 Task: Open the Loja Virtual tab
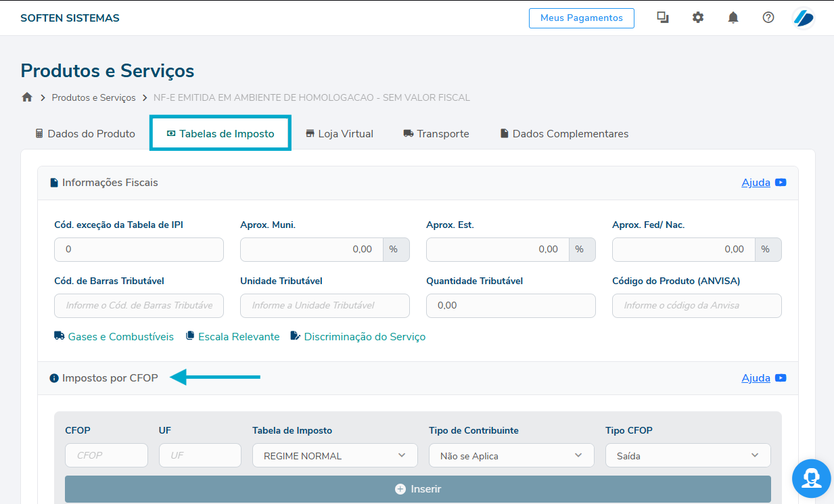[340, 134]
